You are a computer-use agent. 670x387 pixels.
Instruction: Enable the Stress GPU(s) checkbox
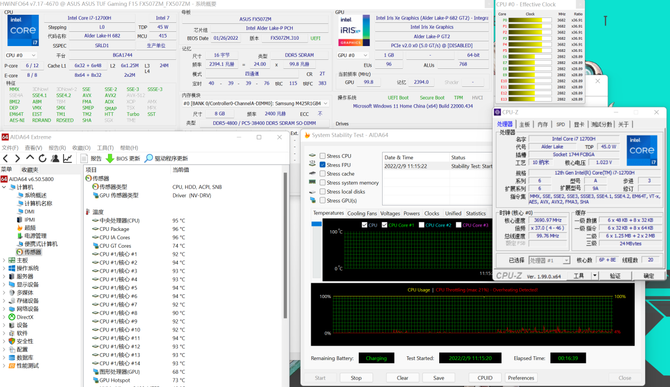[323, 200]
